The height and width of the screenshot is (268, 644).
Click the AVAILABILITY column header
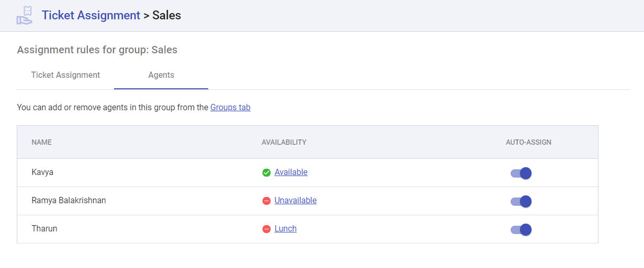(284, 142)
